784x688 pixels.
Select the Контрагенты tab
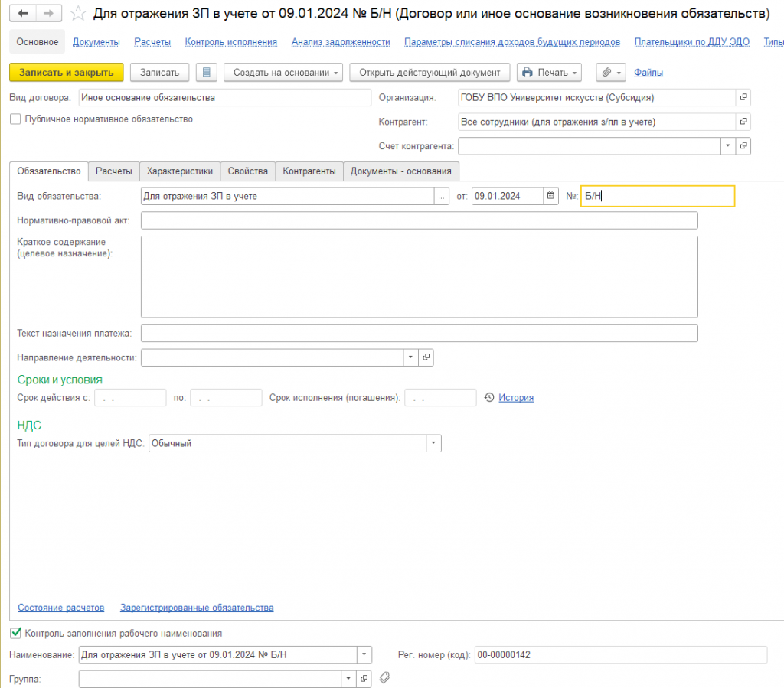pos(309,171)
